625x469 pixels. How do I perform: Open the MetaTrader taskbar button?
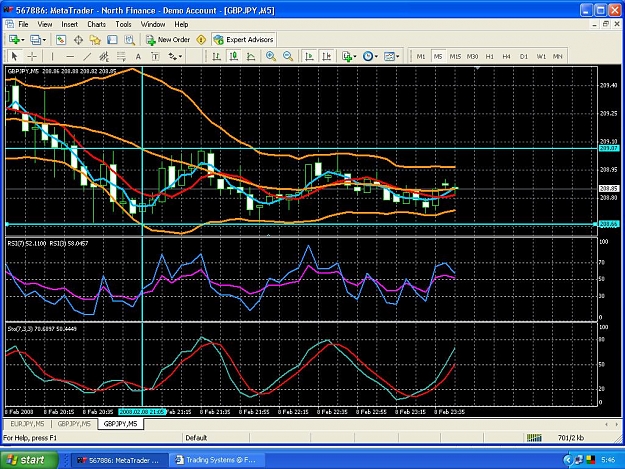pyautogui.click(x=118, y=460)
